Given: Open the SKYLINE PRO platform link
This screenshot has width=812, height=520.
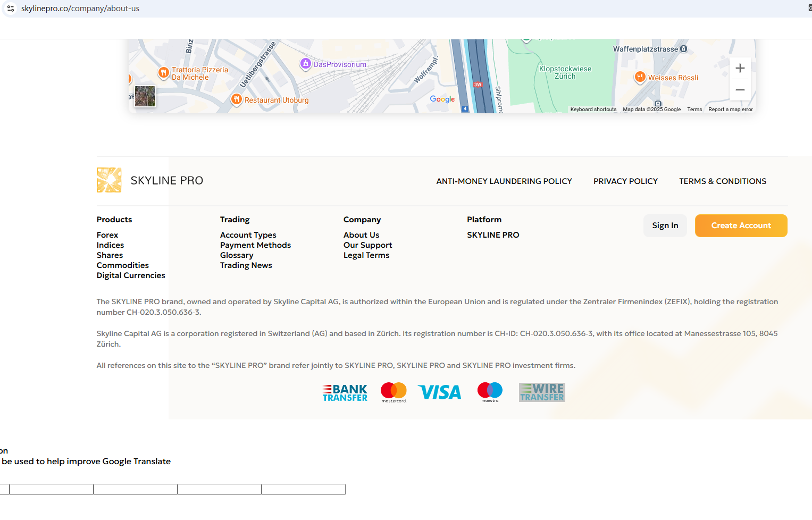Looking at the screenshot, I should 493,235.
